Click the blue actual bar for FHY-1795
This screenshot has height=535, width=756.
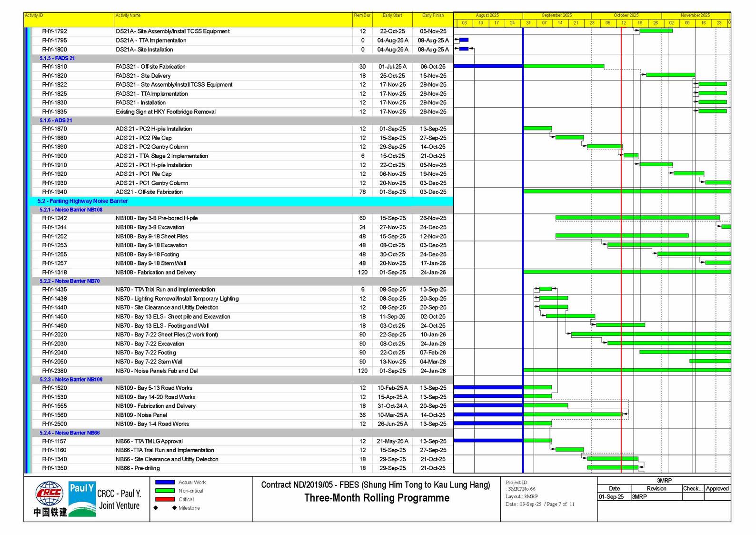[464, 40]
